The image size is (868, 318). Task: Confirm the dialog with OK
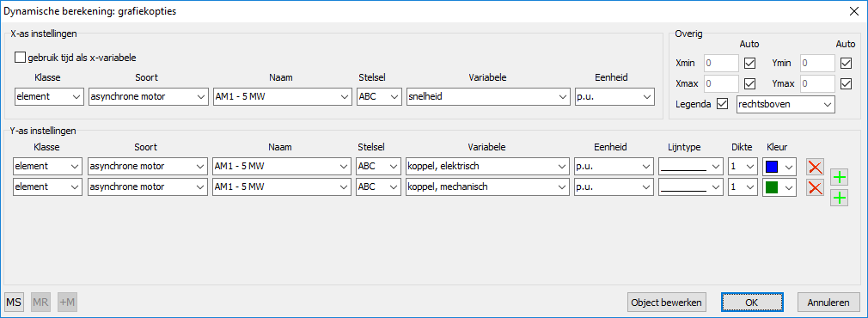click(x=751, y=303)
